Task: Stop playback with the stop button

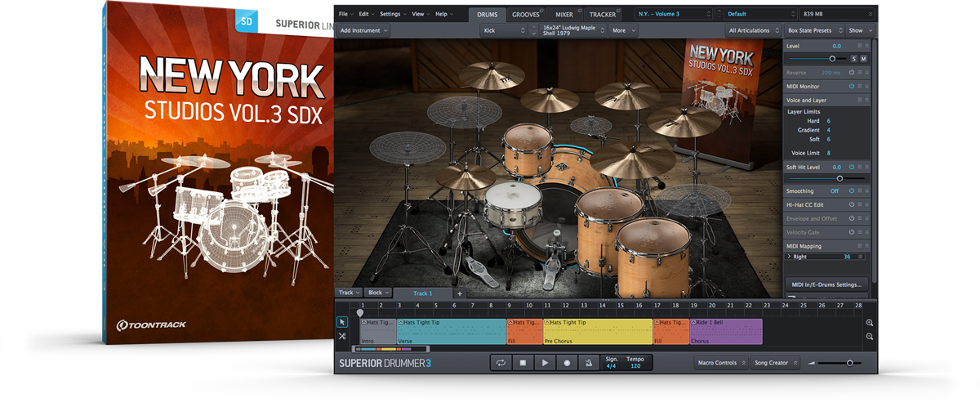Action: pyautogui.click(x=523, y=363)
